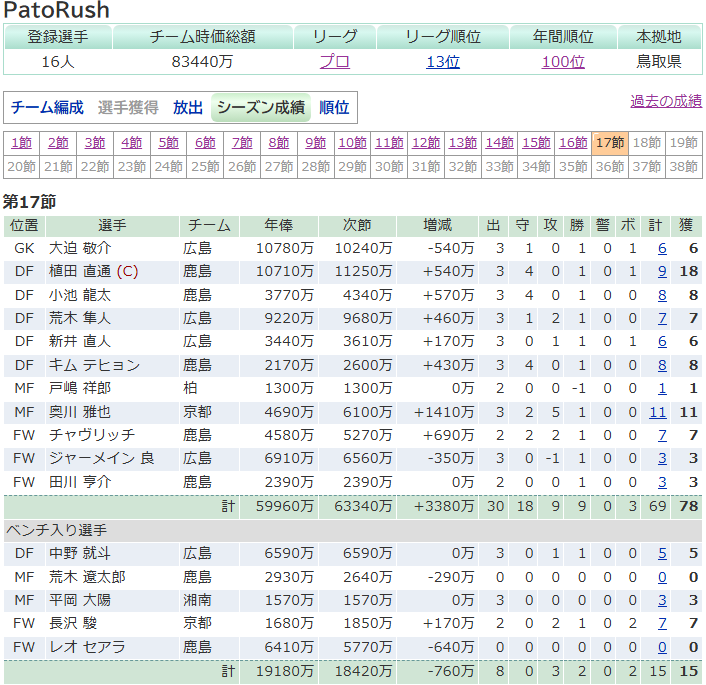The image size is (706, 685).
Task: Select the シーズン成績 tab
Action: 261,108
